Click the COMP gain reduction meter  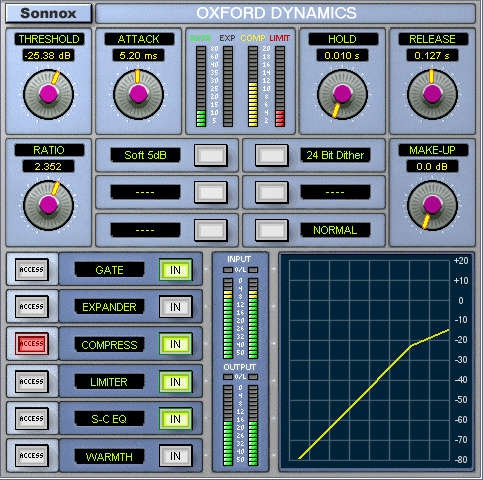253,86
